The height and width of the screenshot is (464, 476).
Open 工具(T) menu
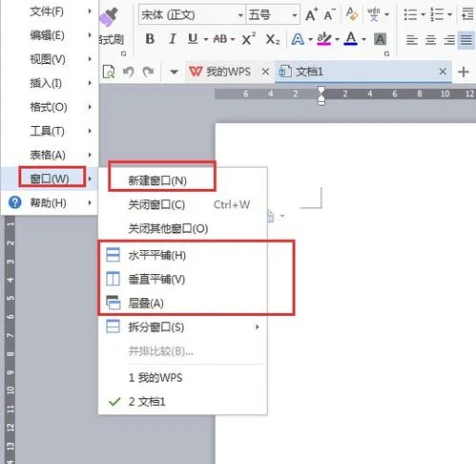[x=49, y=131]
